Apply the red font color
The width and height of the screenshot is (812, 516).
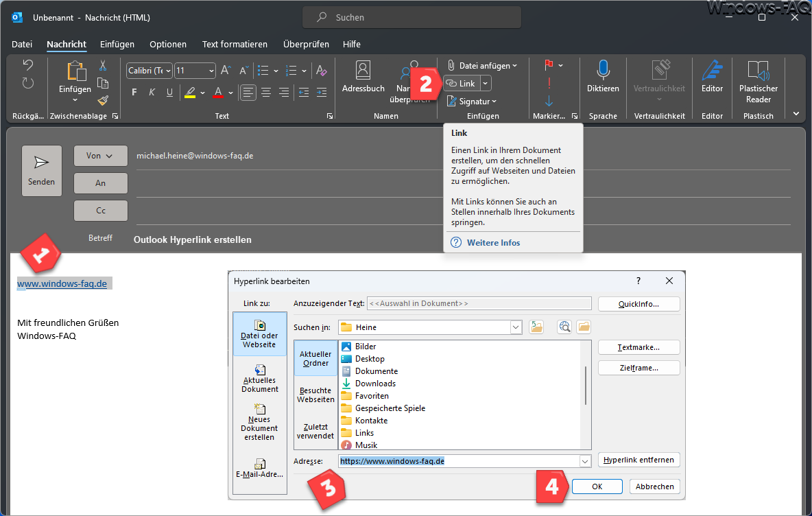click(x=219, y=93)
